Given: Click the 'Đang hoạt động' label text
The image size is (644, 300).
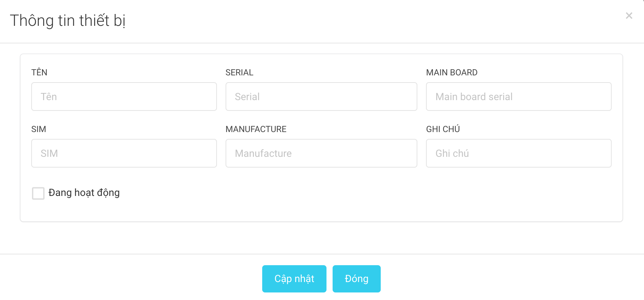Looking at the screenshot, I should pos(84,193).
